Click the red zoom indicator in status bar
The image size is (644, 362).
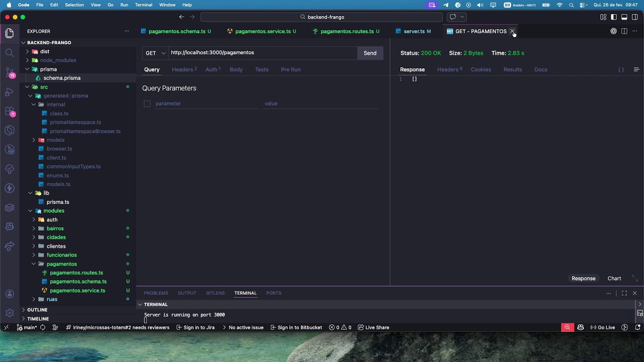pos(568,327)
